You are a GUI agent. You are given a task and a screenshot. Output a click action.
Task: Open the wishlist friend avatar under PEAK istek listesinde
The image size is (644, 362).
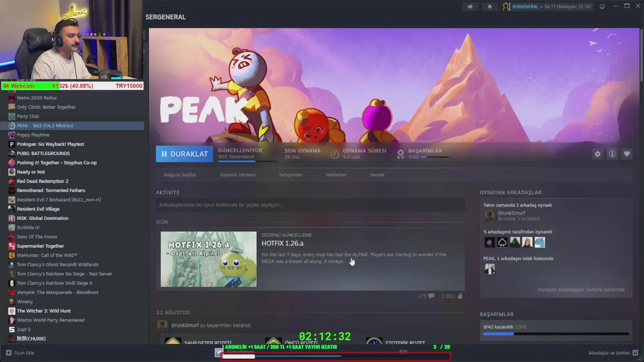click(490, 269)
